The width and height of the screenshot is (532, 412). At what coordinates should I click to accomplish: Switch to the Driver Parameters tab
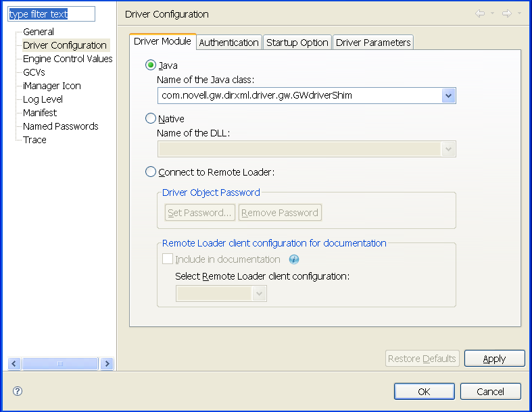coord(373,43)
